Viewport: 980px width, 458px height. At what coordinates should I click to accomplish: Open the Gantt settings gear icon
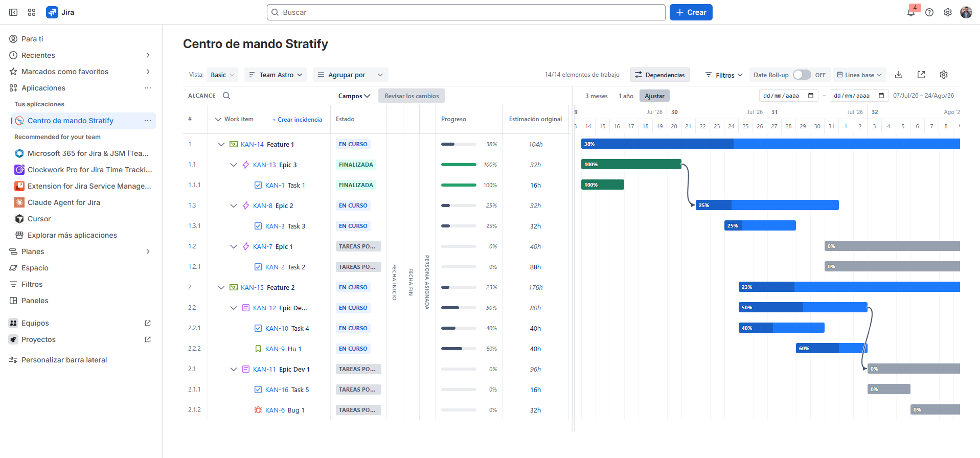944,75
